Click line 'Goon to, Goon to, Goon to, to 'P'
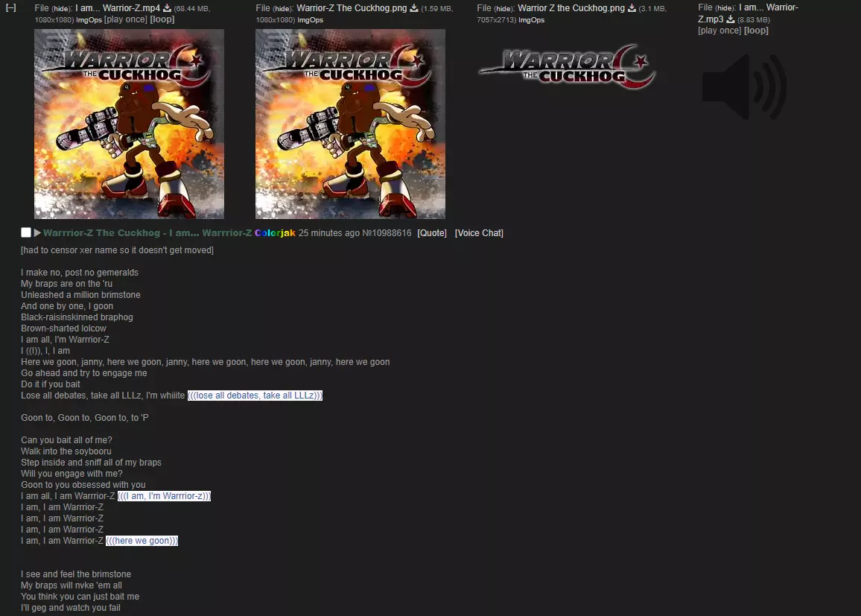 [85, 418]
